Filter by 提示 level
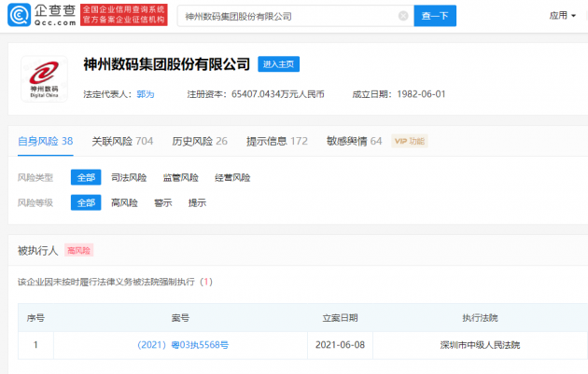The height and width of the screenshot is (374, 588). pos(197,202)
